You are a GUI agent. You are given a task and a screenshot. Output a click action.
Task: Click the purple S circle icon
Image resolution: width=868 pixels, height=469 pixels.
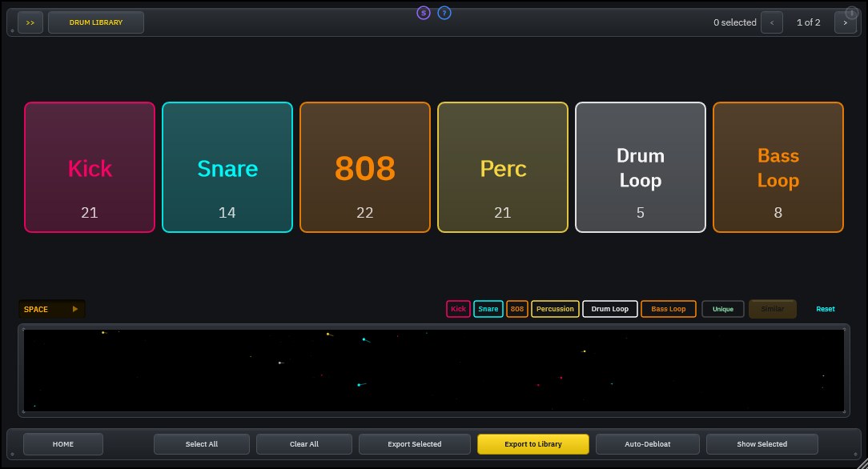[x=424, y=13]
